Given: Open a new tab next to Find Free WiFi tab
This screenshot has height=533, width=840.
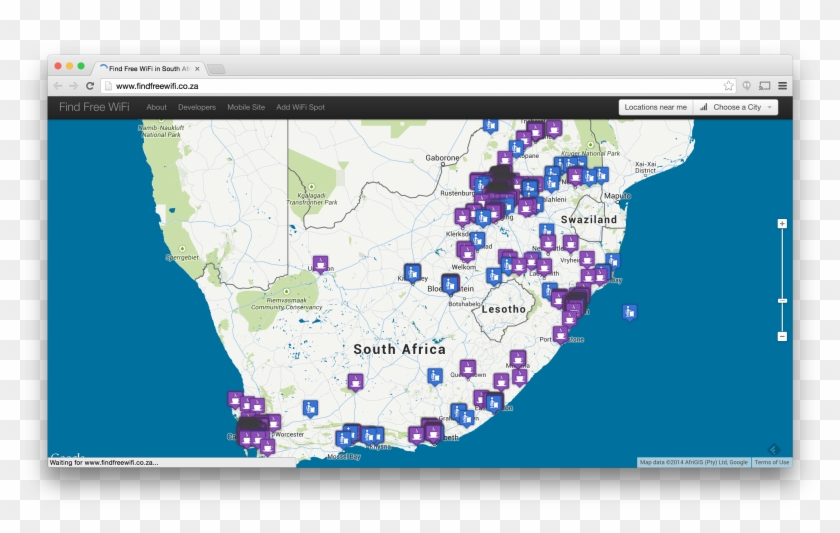Looking at the screenshot, I should point(216,69).
